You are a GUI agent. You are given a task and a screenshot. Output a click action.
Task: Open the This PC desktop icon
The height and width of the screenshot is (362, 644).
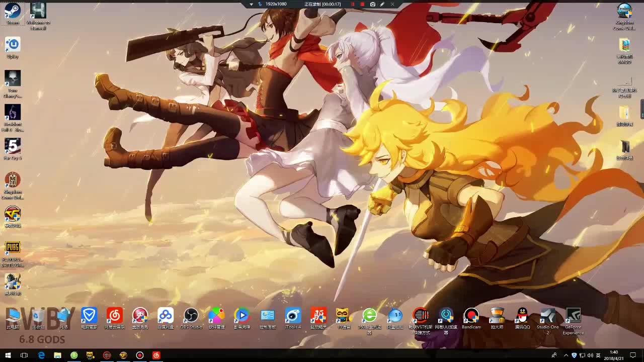point(13,318)
